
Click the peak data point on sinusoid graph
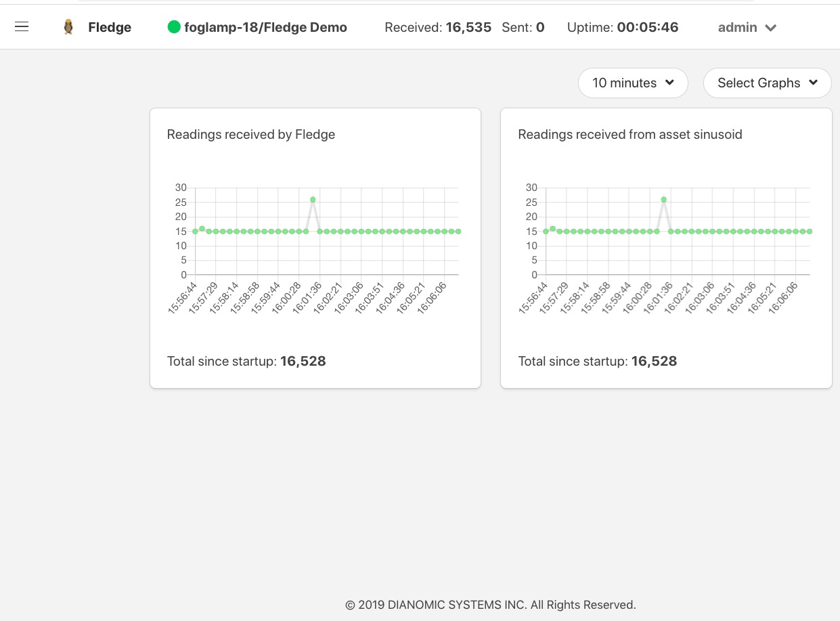coord(663,198)
